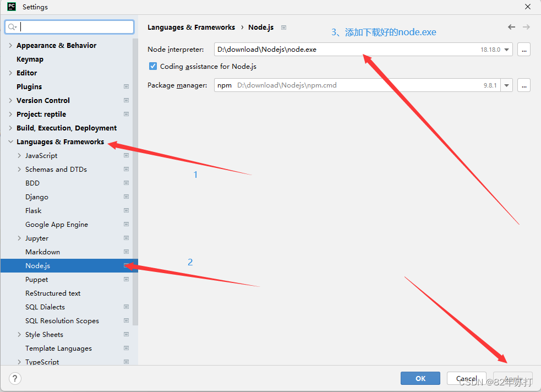The image size is (541, 392).
Task: Expand the Jupyter node
Action: click(x=19, y=238)
